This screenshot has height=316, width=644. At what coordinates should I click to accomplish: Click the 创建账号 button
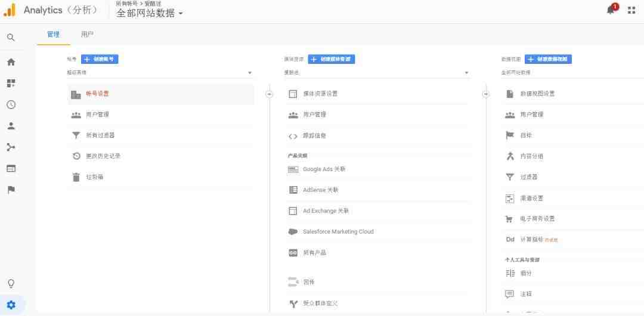point(100,59)
